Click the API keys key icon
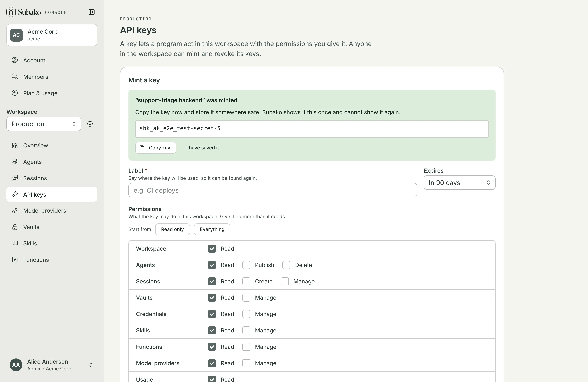 15,194
